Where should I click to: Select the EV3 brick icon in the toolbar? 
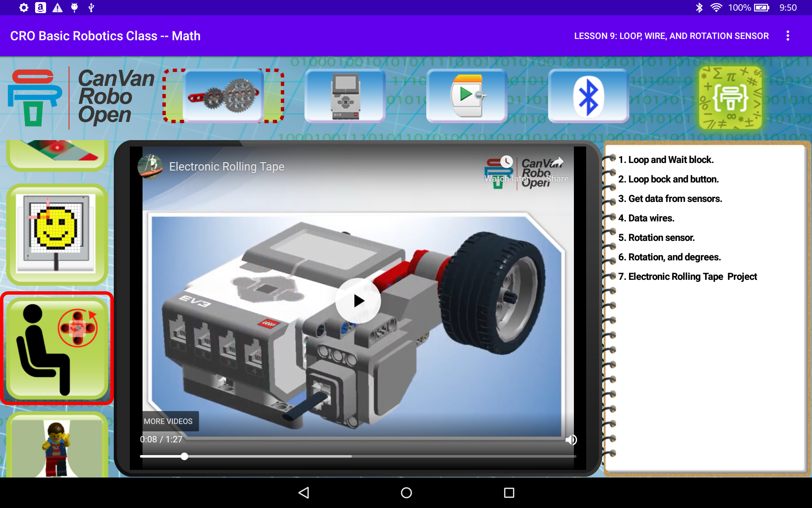[x=345, y=95]
